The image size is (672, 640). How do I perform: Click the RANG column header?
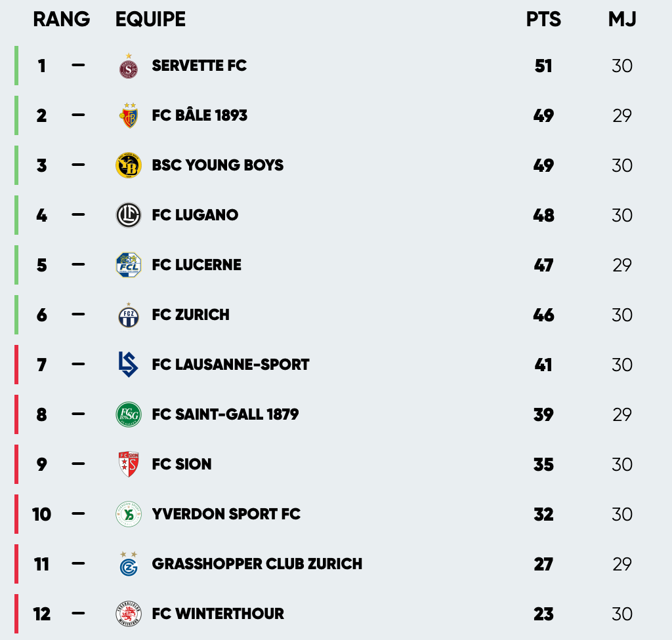click(61, 20)
